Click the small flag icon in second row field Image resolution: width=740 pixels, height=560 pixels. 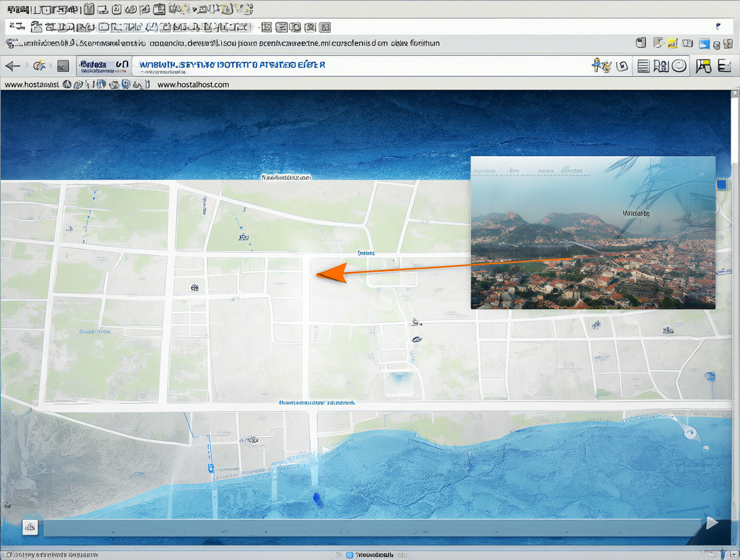(718, 26)
